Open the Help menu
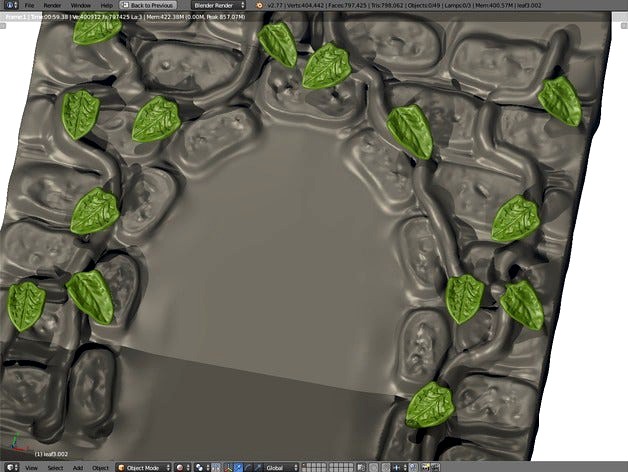The image size is (628, 472). (x=106, y=5)
